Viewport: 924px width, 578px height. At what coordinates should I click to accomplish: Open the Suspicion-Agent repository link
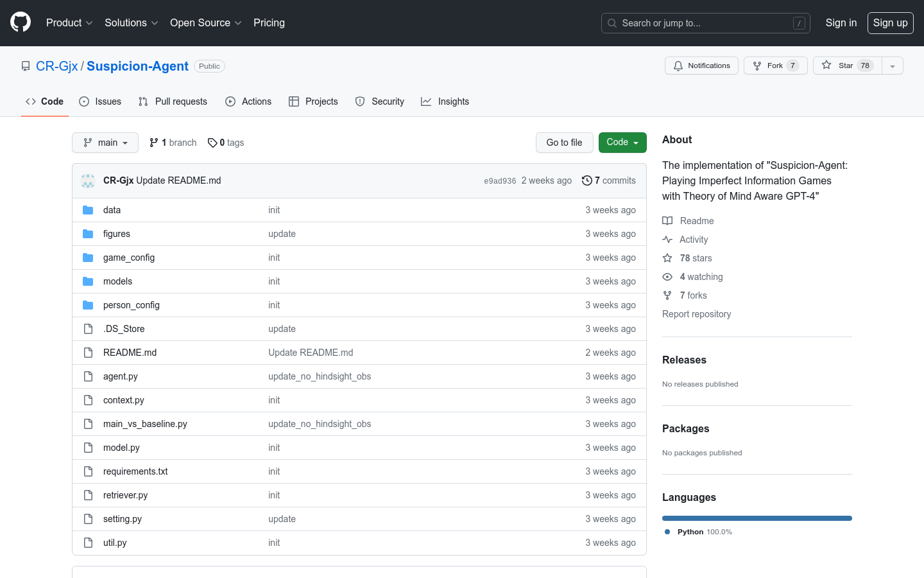click(x=137, y=66)
